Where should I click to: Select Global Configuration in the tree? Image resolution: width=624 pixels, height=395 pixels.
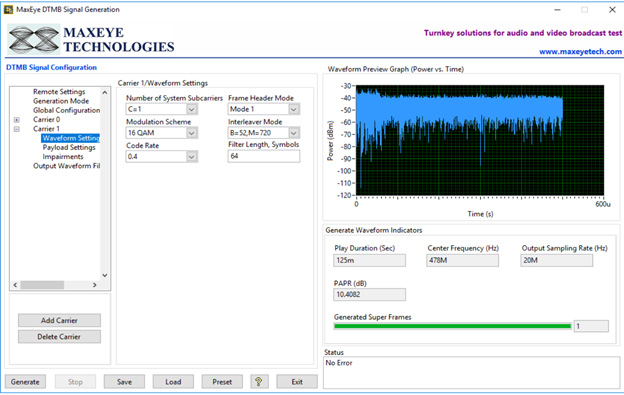coord(66,110)
